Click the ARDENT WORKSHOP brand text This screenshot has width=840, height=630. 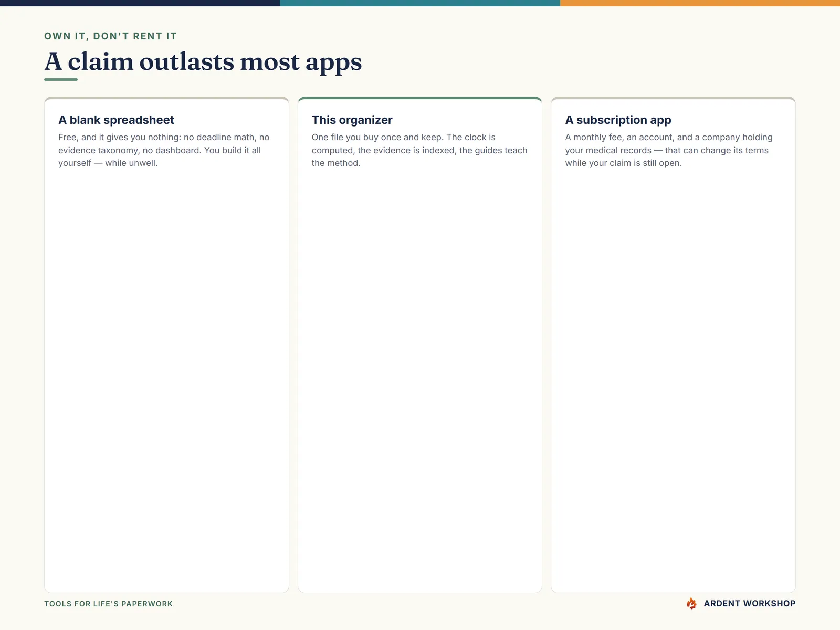click(749, 604)
